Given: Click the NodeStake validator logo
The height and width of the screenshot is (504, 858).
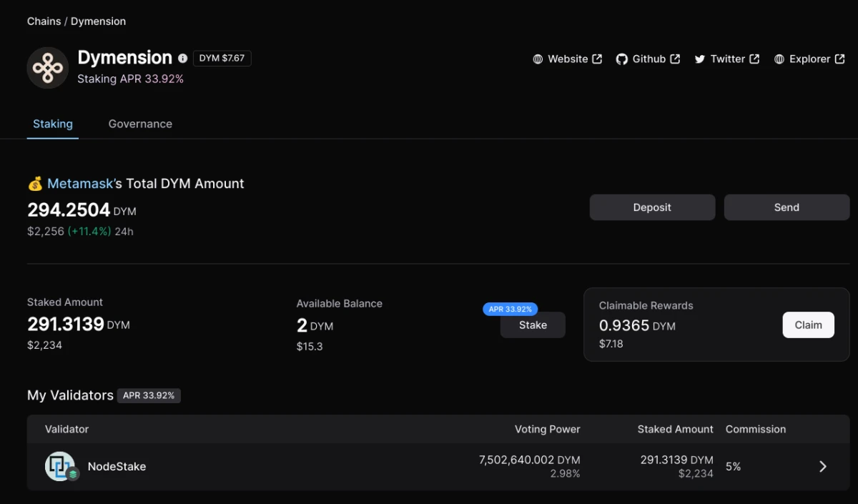Looking at the screenshot, I should (60, 466).
